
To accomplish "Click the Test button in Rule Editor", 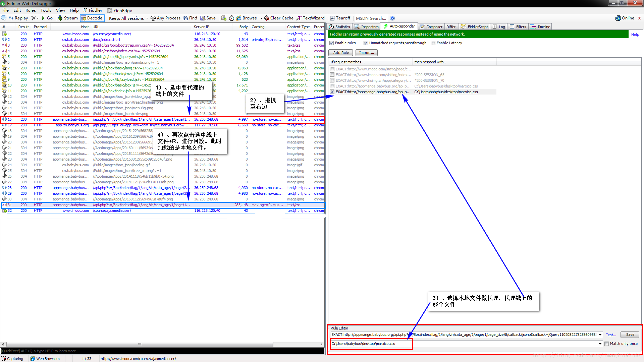I will 612,335.
